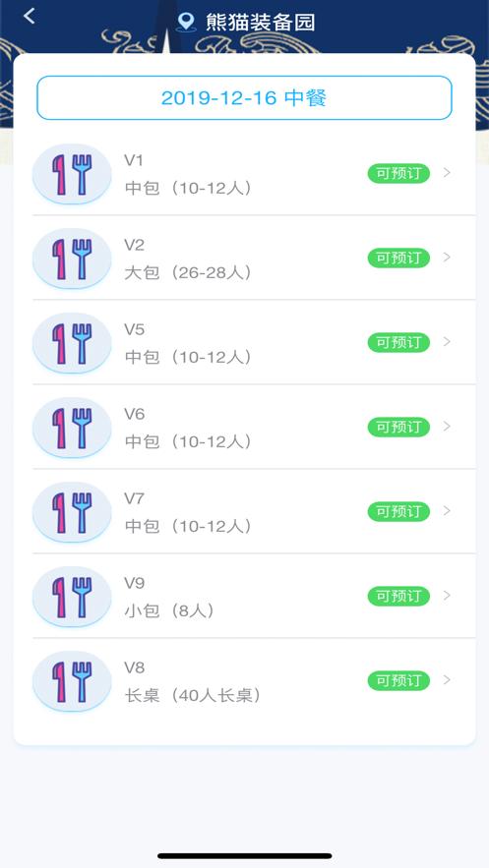Tap the V8 knife and fork icon
Viewport: 489px width, 868px height.
tap(72, 681)
